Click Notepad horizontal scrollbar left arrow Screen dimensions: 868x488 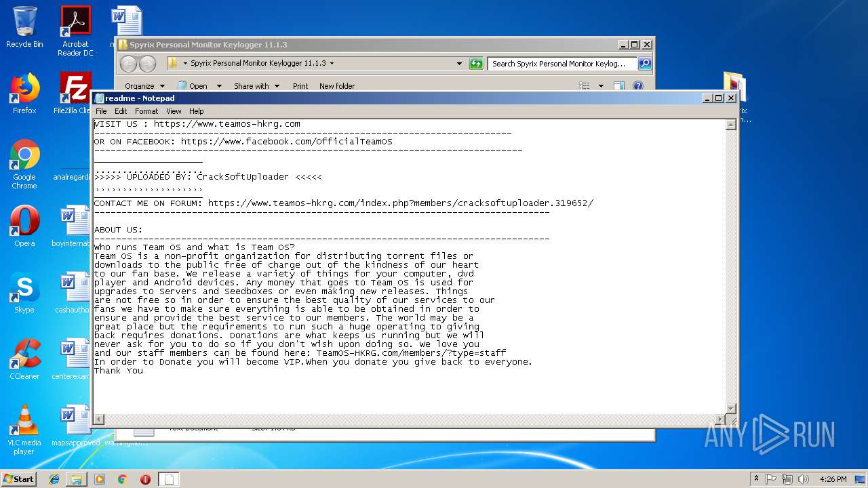(99, 419)
